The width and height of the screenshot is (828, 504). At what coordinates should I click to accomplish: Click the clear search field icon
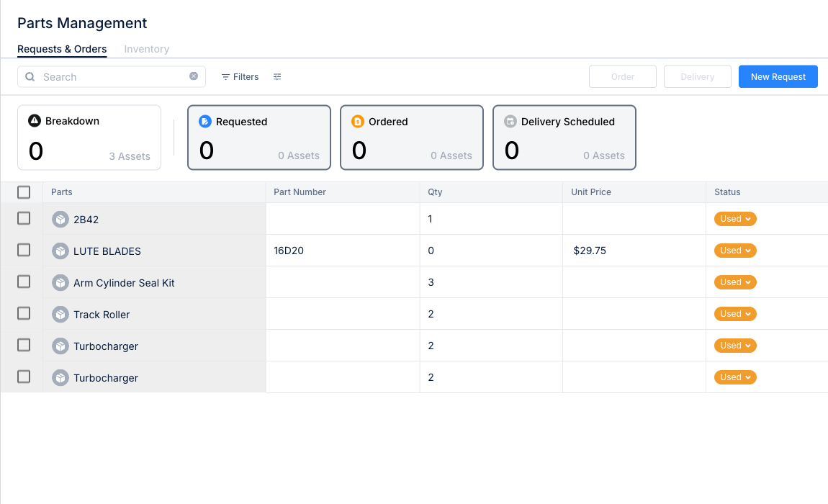click(x=194, y=76)
